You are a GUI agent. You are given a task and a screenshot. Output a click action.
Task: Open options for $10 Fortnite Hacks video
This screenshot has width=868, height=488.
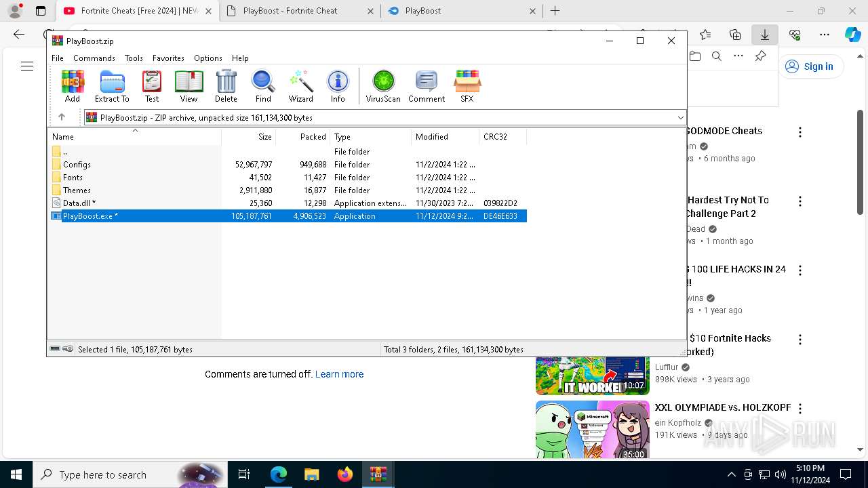pyautogui.click(x=800, y=340)
